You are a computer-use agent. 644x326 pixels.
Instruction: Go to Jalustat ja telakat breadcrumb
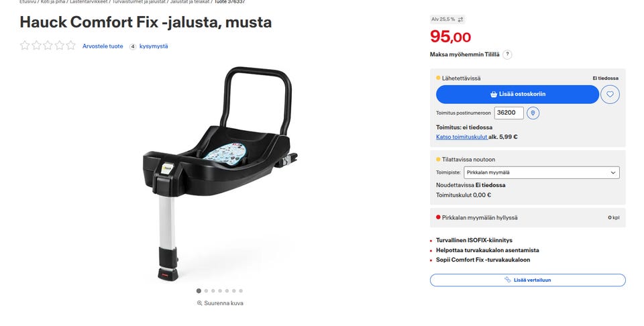point(189,1)
